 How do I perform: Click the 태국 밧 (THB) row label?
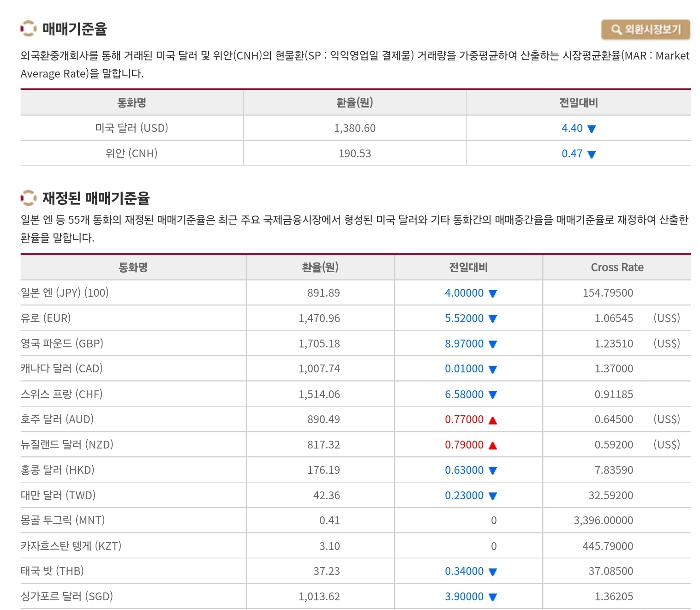pos(52,571)
